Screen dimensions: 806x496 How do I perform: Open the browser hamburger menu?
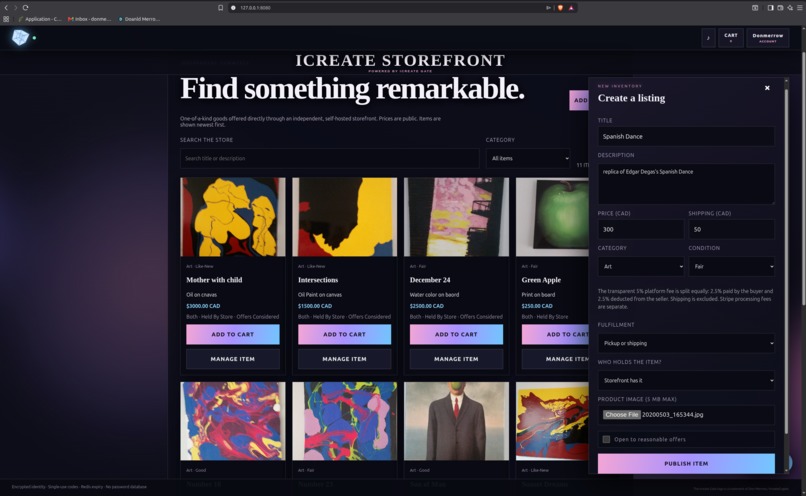799,8
